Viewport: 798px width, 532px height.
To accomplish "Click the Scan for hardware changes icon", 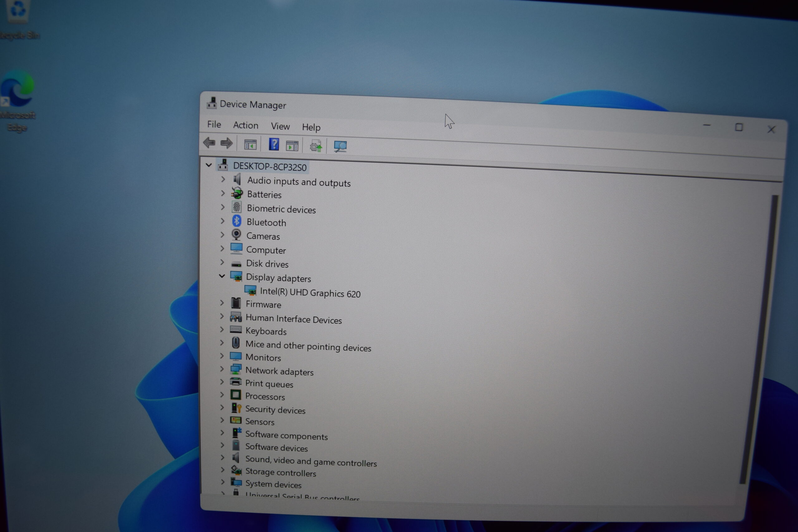I will tap(340, 146).
